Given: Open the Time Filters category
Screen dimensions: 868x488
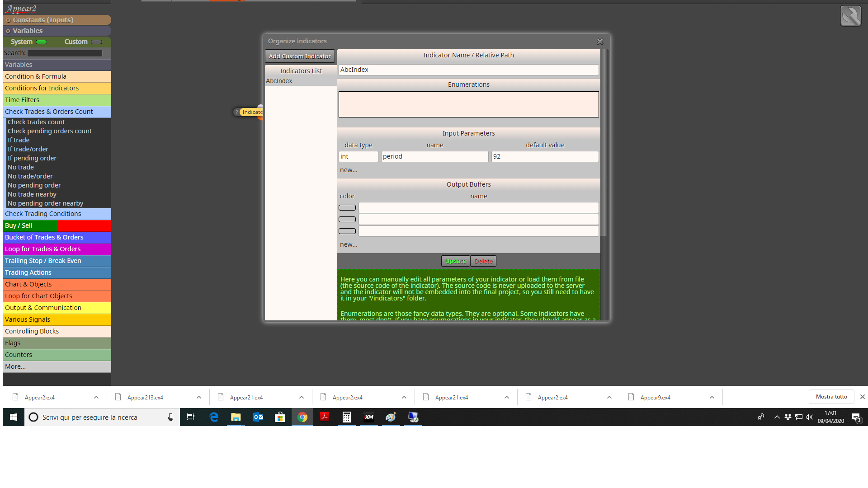Looking at the screenshot, I should pos(57,100).
